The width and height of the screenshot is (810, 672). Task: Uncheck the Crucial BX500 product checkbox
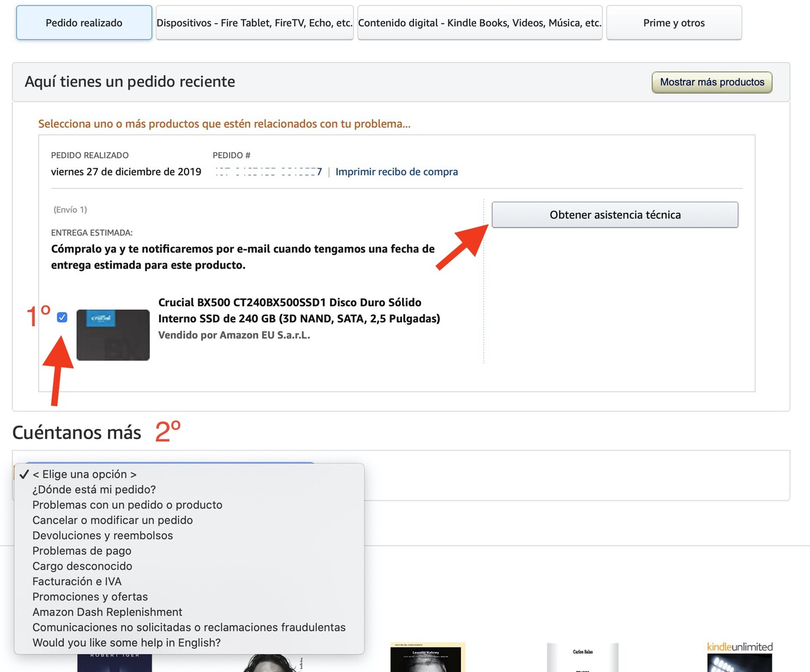(62, 318)
